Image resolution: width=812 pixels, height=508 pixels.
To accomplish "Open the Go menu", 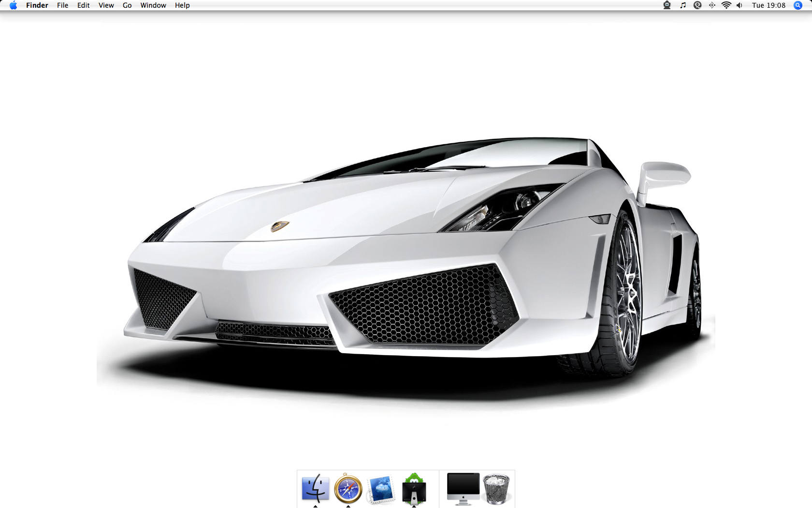I will (x=127, y=5).
